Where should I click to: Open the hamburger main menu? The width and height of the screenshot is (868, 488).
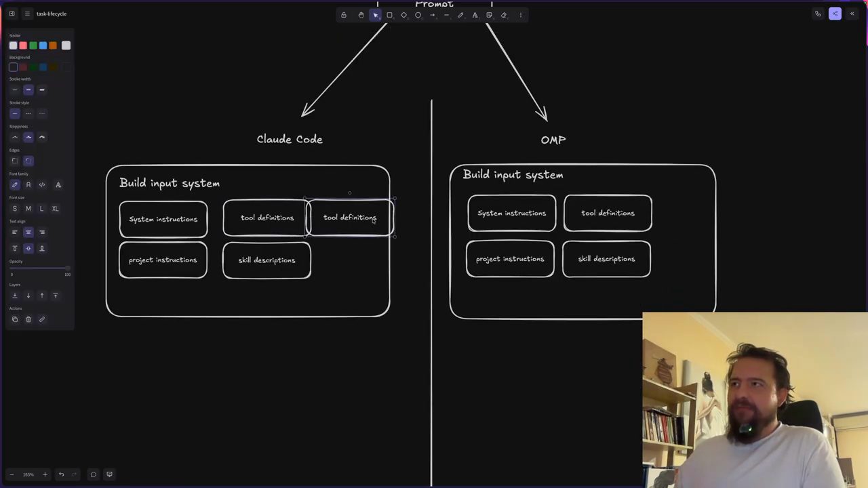pos(27,14)
